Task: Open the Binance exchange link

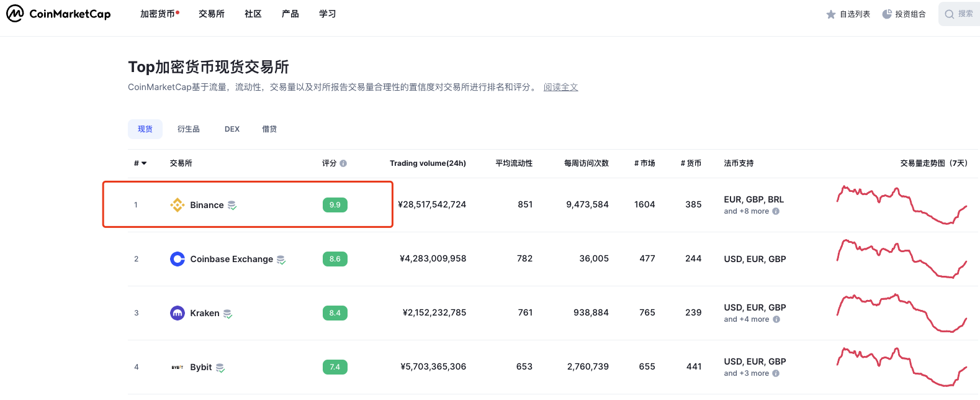Action: (207, 205)
